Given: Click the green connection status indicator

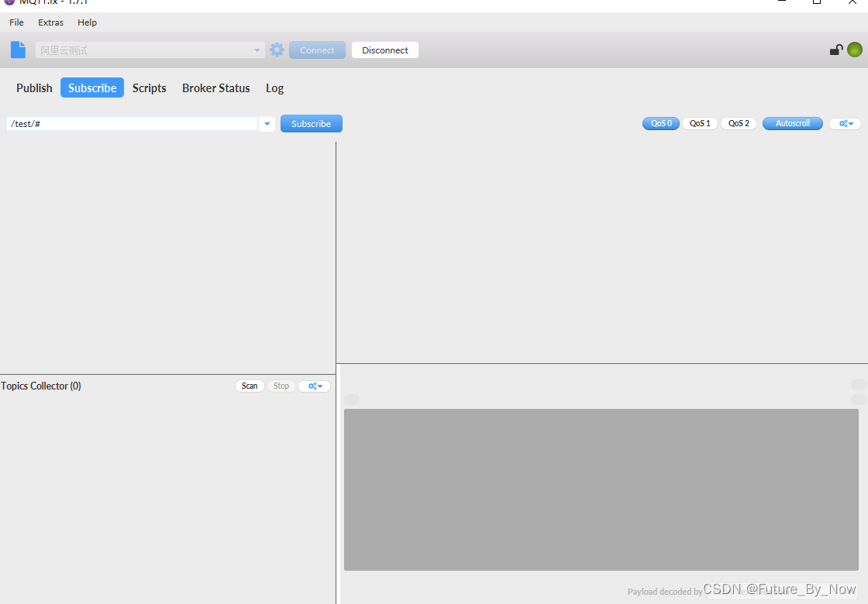Looking at the screenshot, I should [855, 50].
